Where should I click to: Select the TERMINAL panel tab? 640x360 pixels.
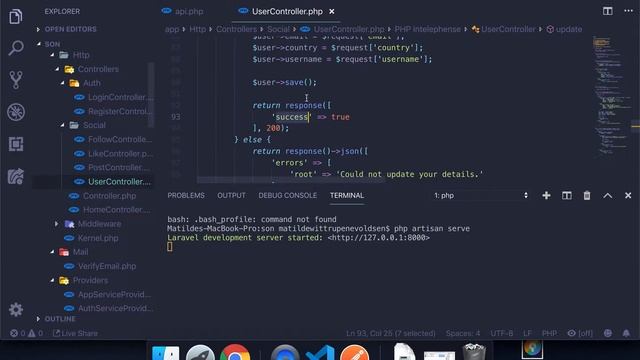click(x=347, y=196)
